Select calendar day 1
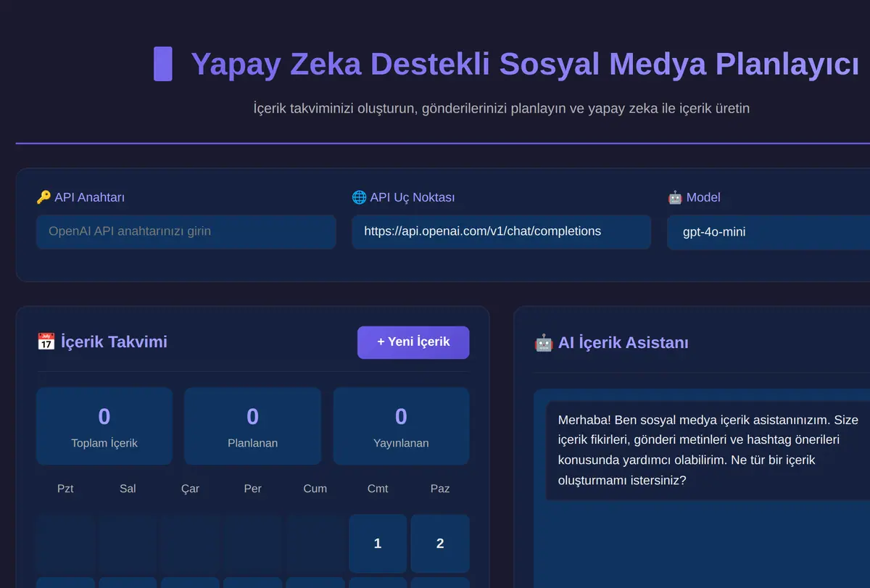The width and height of the screenshot is (870, 588). [x=378, y=544]
